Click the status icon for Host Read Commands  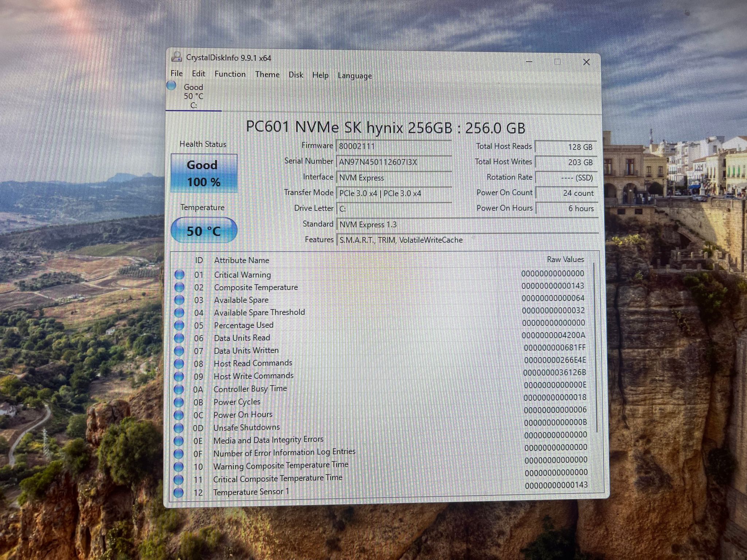pyautogui.click(x=179, y=363)
